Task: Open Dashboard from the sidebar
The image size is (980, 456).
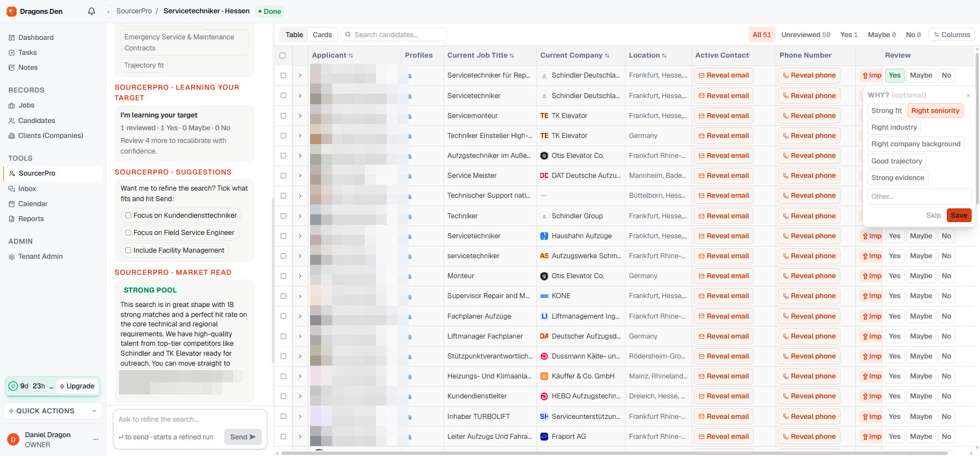Action: [36, 38]
